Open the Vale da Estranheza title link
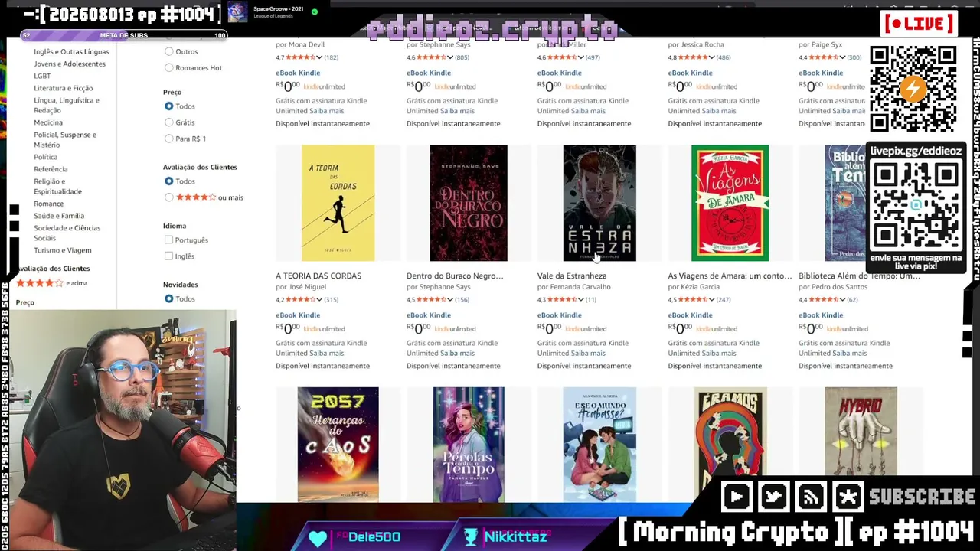This screenshot has width=980, height=551. click(572, 275)
